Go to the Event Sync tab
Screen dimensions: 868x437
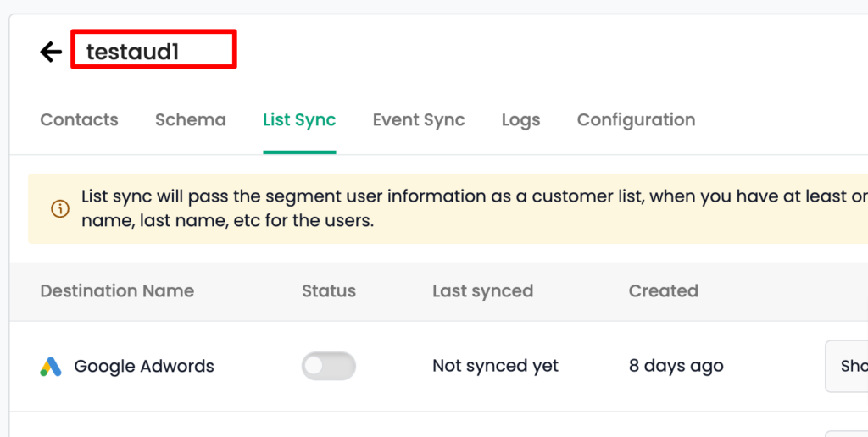(418, 120)
